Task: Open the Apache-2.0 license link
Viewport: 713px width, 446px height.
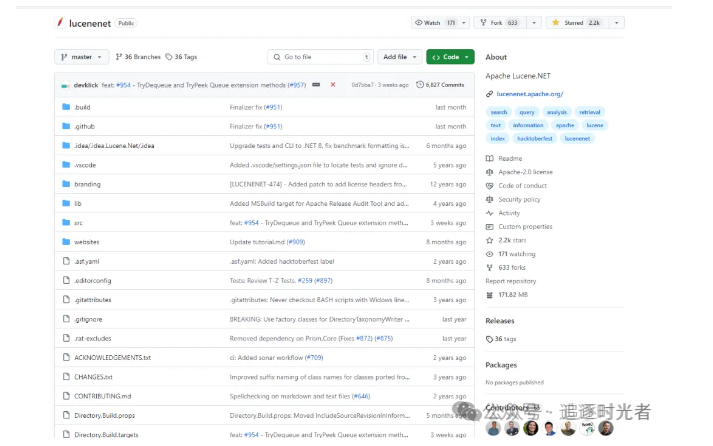Action: [x=526, y=172]
